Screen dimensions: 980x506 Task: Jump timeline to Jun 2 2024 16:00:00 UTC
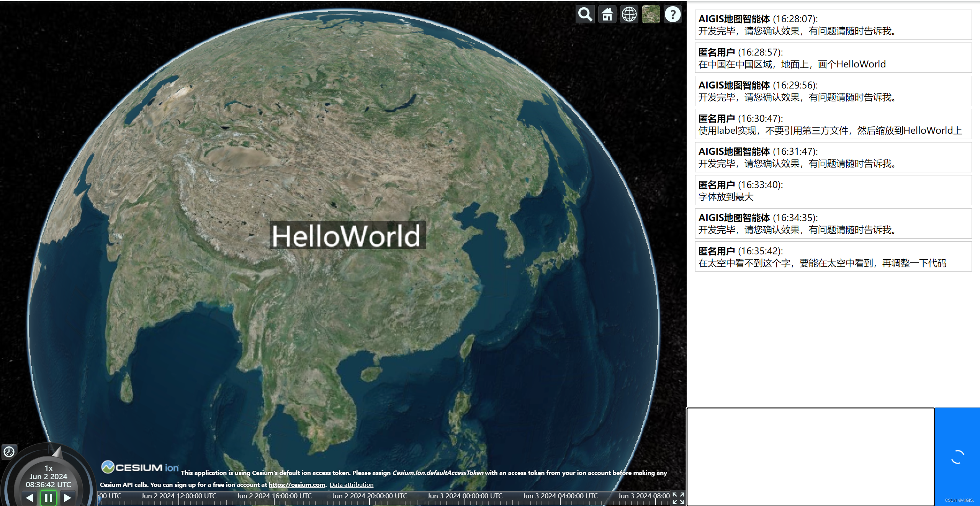[x=274, y=496]
